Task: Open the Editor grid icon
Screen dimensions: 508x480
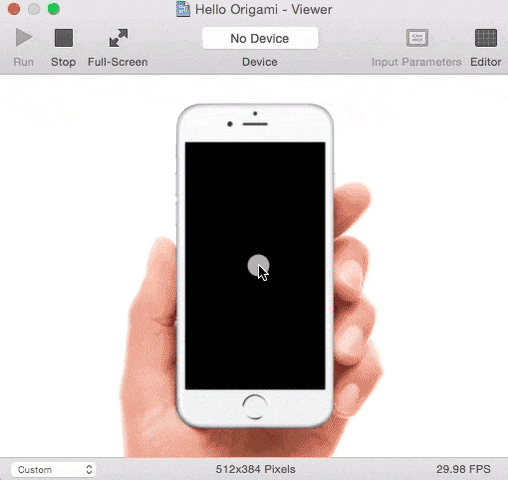Action: 486,38
